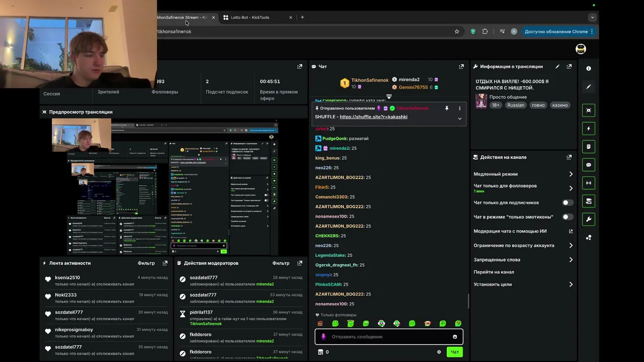This screenshot has height=362, width=644.
Task: Click the green shield extension icon
Action: (473, 31)
